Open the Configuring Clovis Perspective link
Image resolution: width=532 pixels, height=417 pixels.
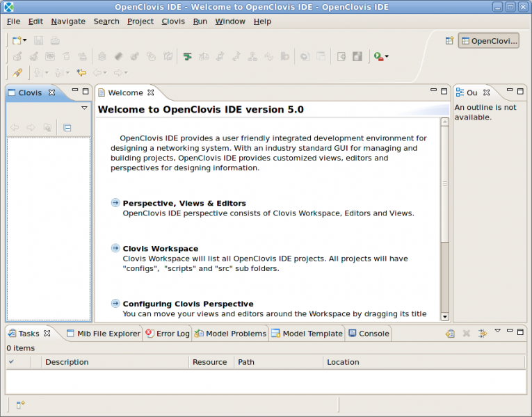click(x=188, y=304)
